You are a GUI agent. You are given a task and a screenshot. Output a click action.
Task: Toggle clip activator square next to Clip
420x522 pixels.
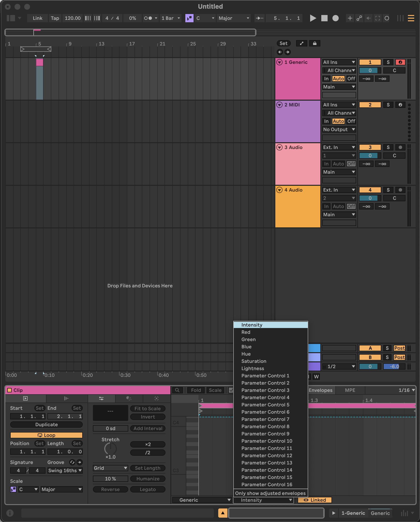point(9,390)
